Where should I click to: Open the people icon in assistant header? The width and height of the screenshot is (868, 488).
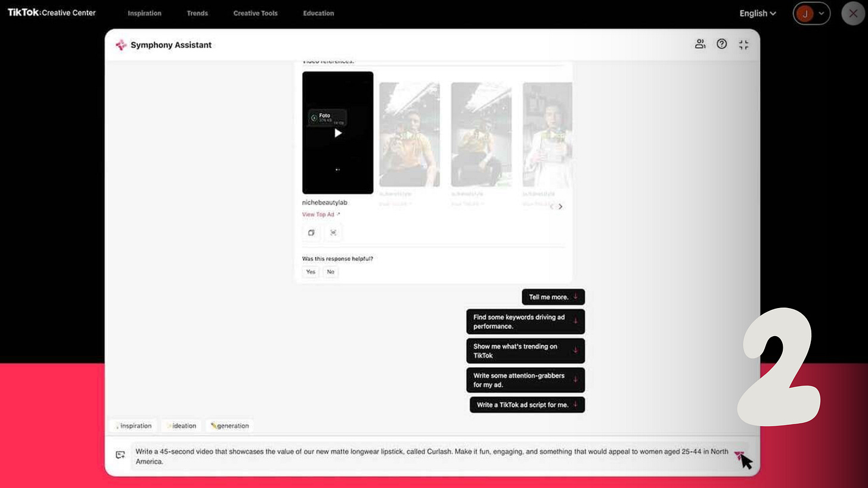(x=700, y=44)
